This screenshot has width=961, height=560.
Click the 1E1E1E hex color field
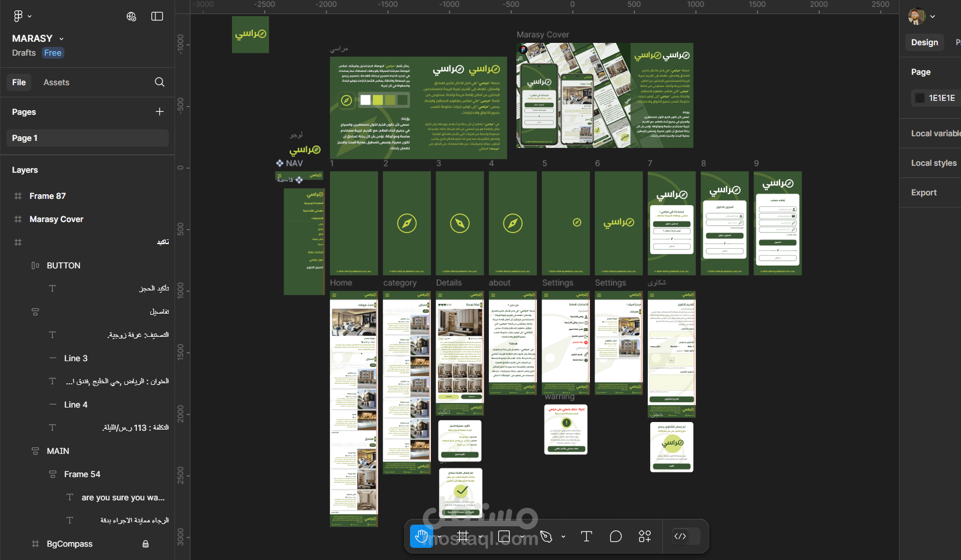tap(942, 98)
